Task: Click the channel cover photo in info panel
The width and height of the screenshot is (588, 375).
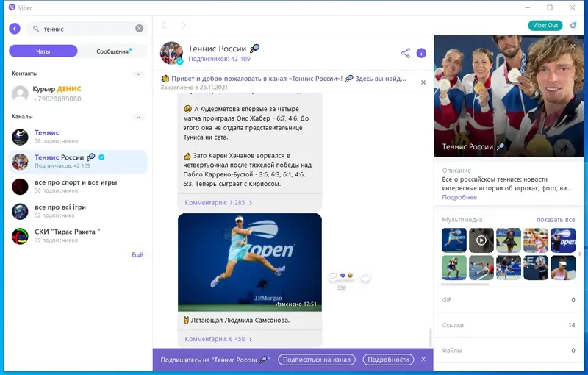Action: coord(509,96)
